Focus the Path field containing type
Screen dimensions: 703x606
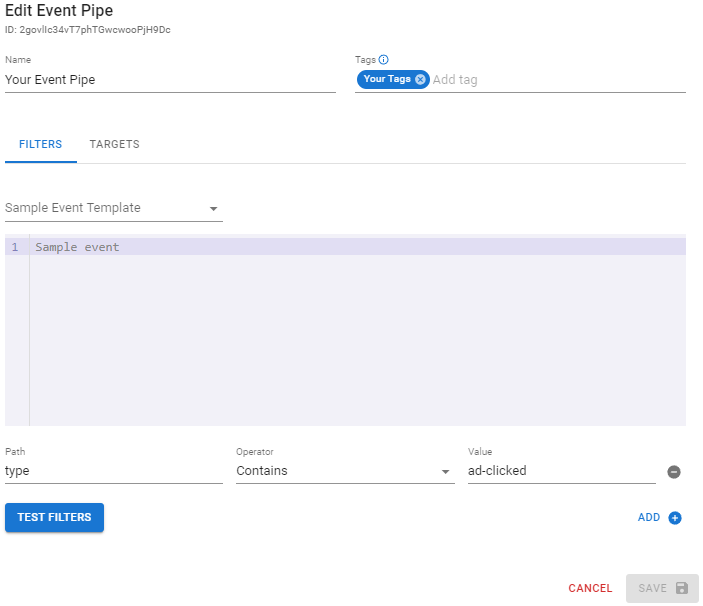coord(113,471)
